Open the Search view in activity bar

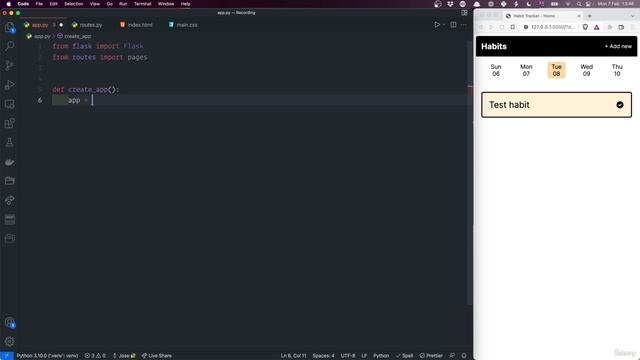[x=9, y=46]
